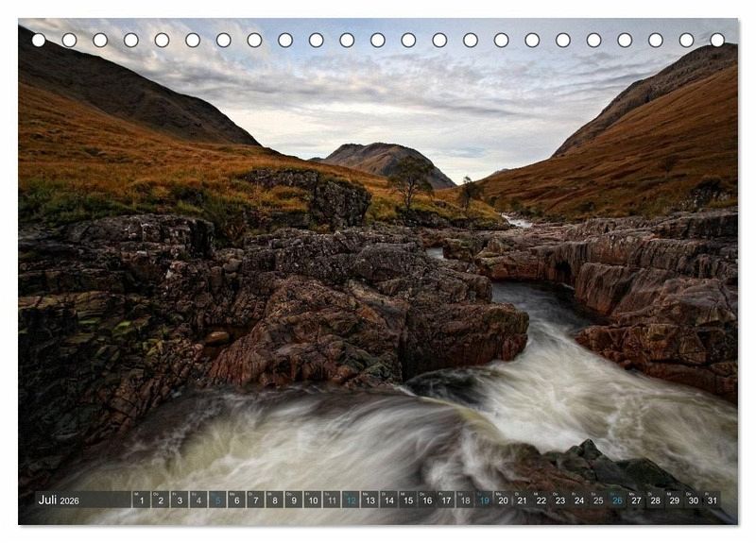This screenshot has height=543, width=756.
Task: Choose day 13 in the calendar strip
Action: coord(369,500)
